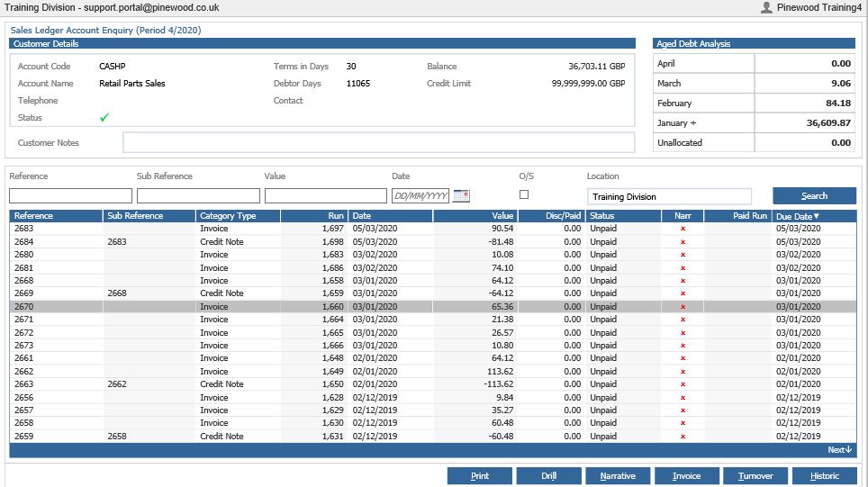The height and width of the screenshot is (487, 868).
Task: Click the Search button
Action: tap(814, 196)
